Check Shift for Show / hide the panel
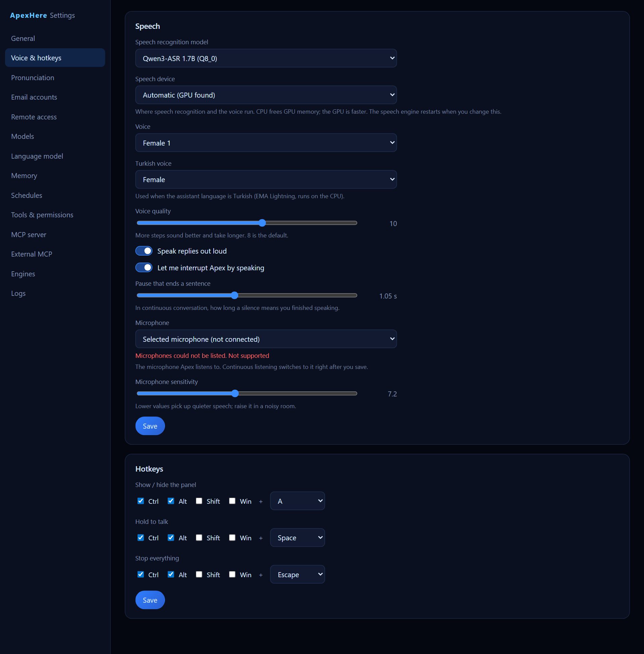Image resolution: width=644 pixels, height=654 pixels. 199,501
